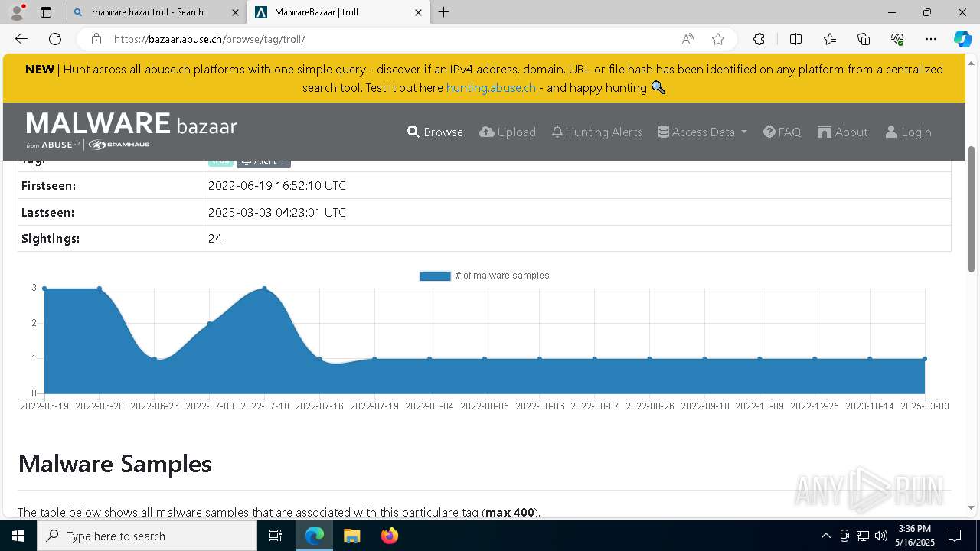This screenshot has height=551, width=980.
Task: Go to Hunting Alerts
Action: click(x=596, y=132)
